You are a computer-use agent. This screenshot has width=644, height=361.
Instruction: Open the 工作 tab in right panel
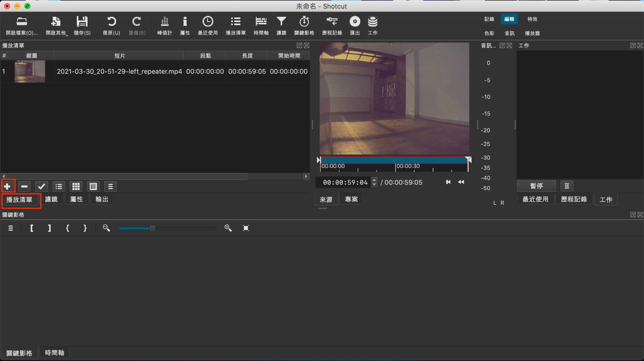pyautogui.click(x=606, y=199)
